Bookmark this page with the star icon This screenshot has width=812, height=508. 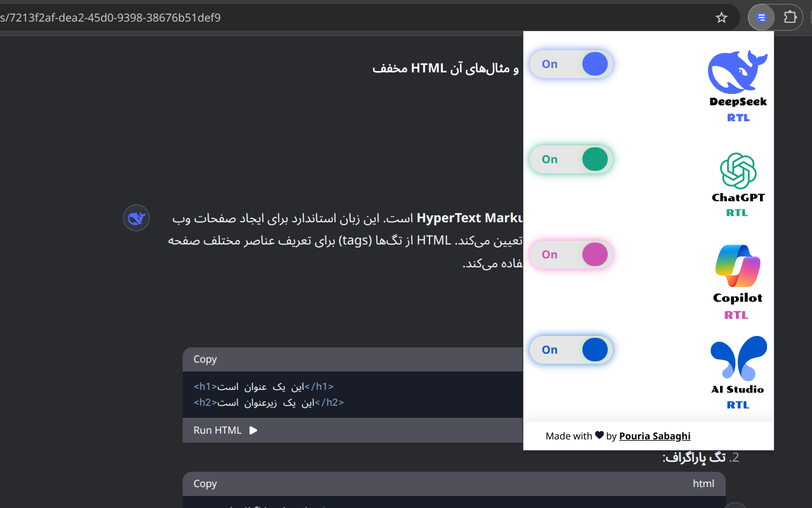(721, 18)
